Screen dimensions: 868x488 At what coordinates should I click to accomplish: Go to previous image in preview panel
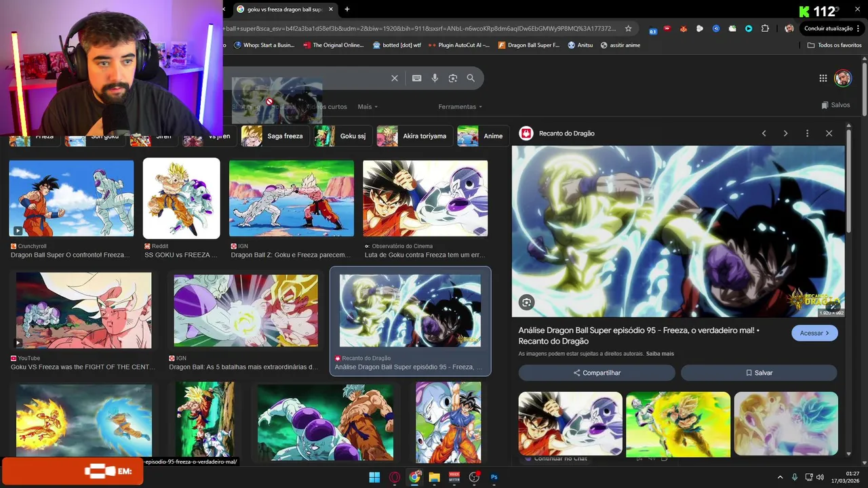pyautogui.click(x=764, y=134)
